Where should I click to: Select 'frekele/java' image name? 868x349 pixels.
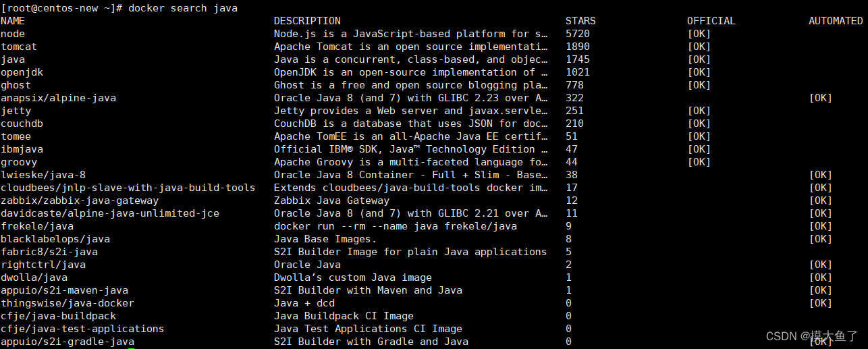[37, 226]
